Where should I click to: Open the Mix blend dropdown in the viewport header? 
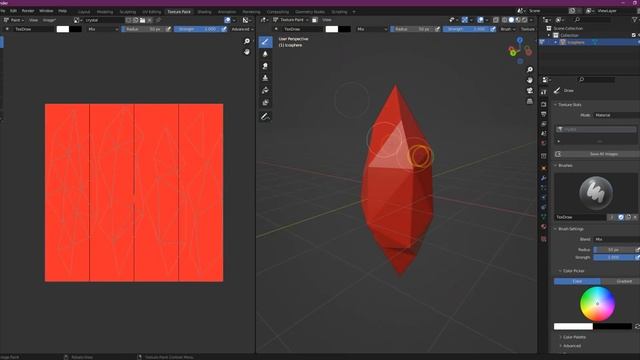click(x=372, y=29)
